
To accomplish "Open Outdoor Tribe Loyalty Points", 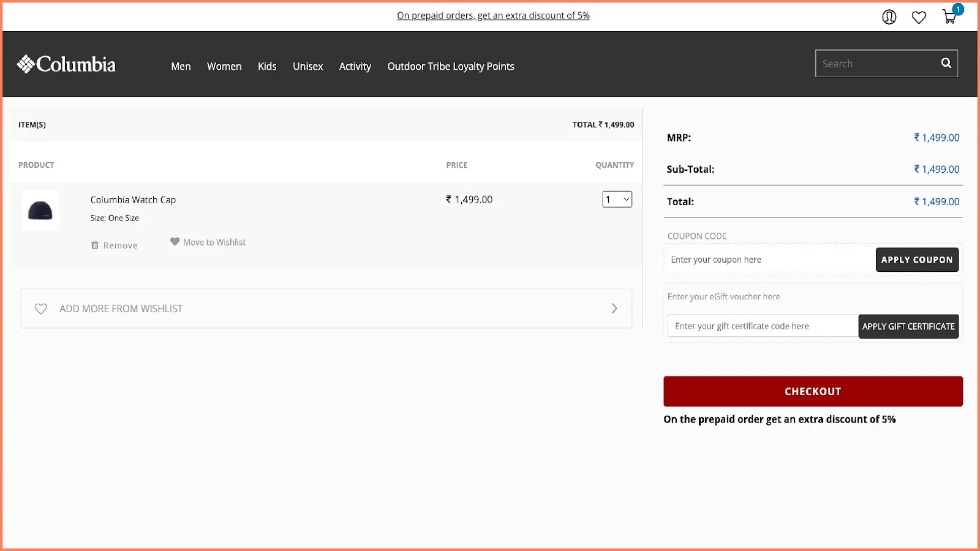I will 450,66.
